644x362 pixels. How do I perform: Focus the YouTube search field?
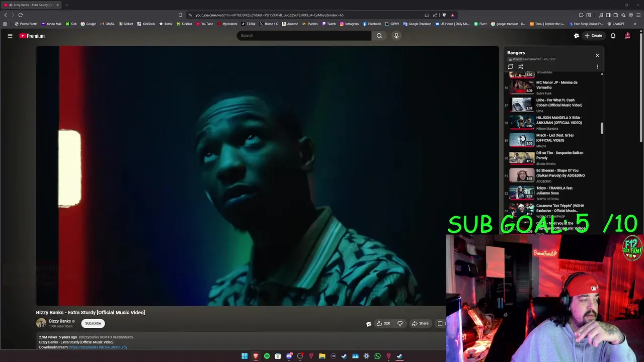click(x=304, y=36)
